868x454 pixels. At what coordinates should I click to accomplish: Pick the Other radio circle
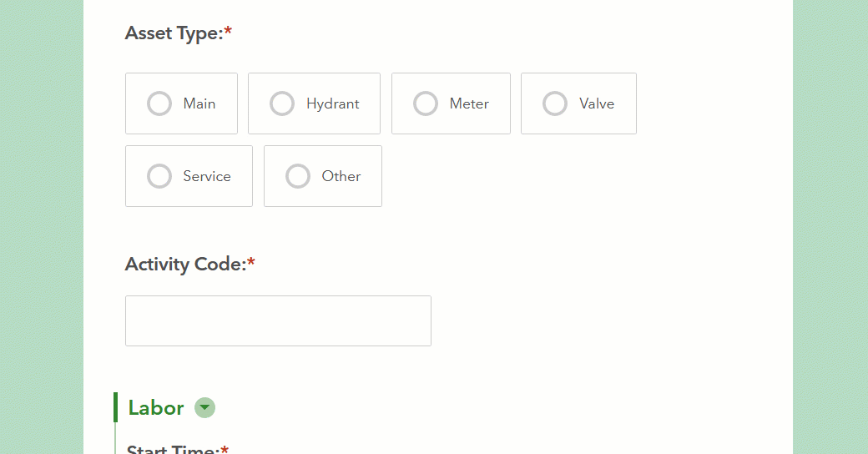(x=298, y=176)
